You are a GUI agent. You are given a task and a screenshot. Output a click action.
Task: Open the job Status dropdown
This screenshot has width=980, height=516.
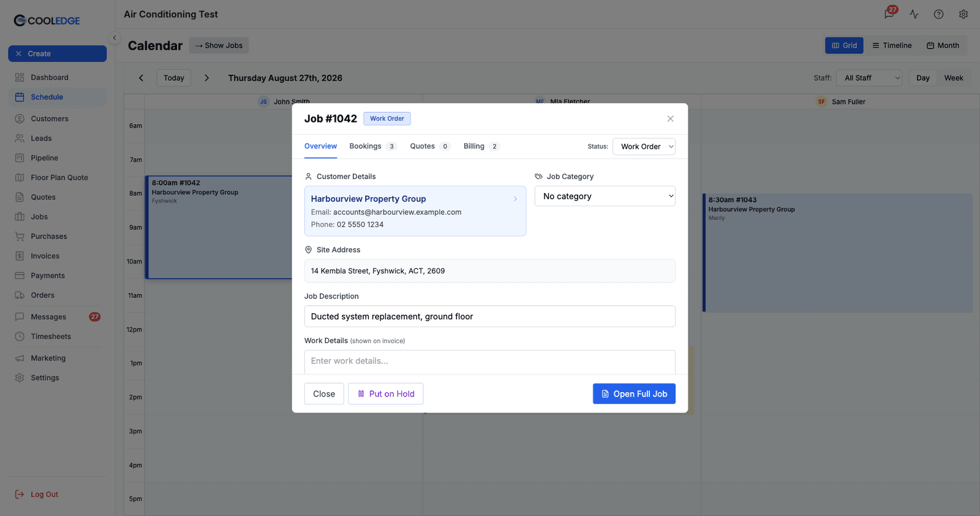(644, 146)
